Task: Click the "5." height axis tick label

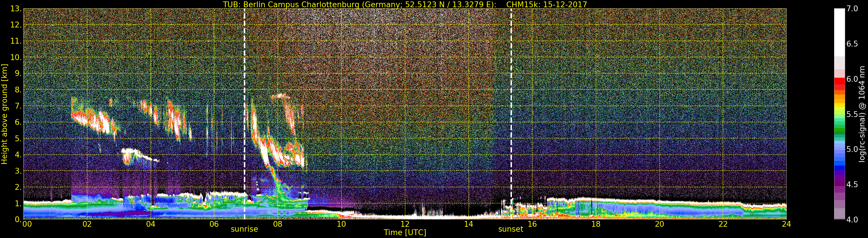Action: pos(18,138)
